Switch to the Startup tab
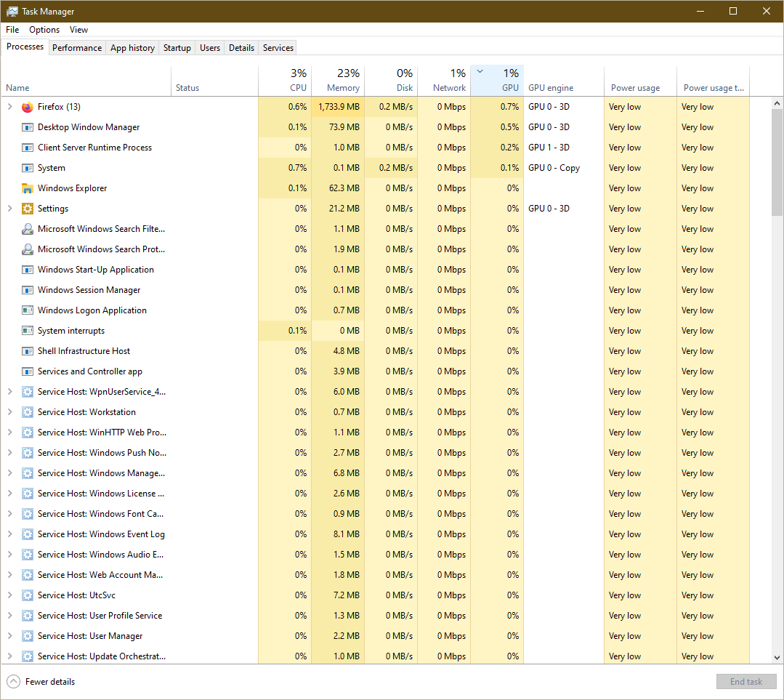This screenshot has height=700, width=784. [177, 47]
